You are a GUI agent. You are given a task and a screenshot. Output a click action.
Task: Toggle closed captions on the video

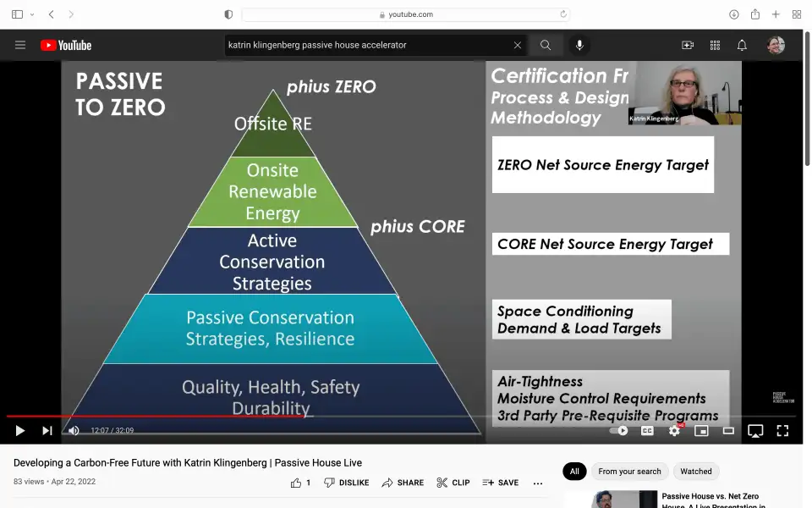click(647, 430)
